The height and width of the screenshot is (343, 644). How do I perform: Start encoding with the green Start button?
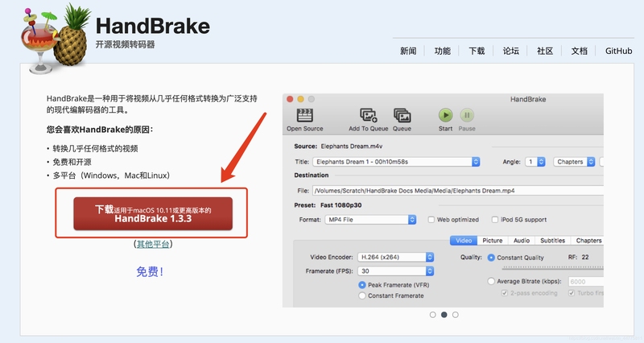[446, 115]
